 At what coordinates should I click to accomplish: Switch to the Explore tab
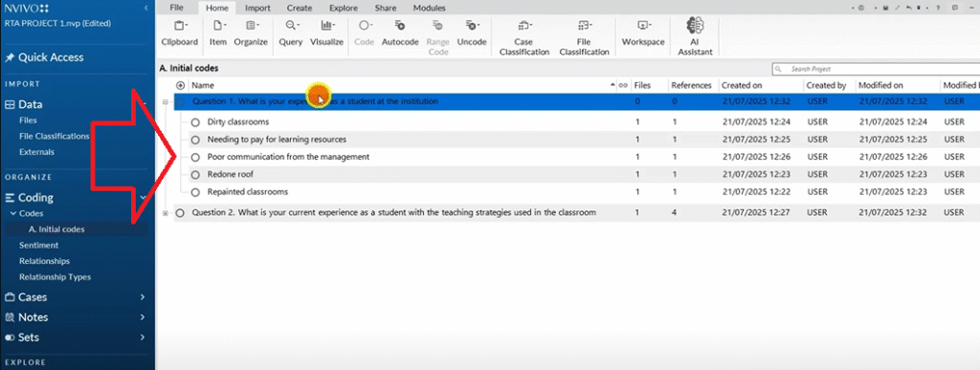[344, 8]
